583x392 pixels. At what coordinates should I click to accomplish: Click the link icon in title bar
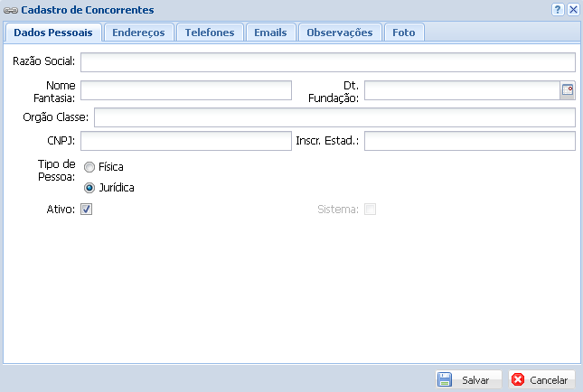point(11,10)
